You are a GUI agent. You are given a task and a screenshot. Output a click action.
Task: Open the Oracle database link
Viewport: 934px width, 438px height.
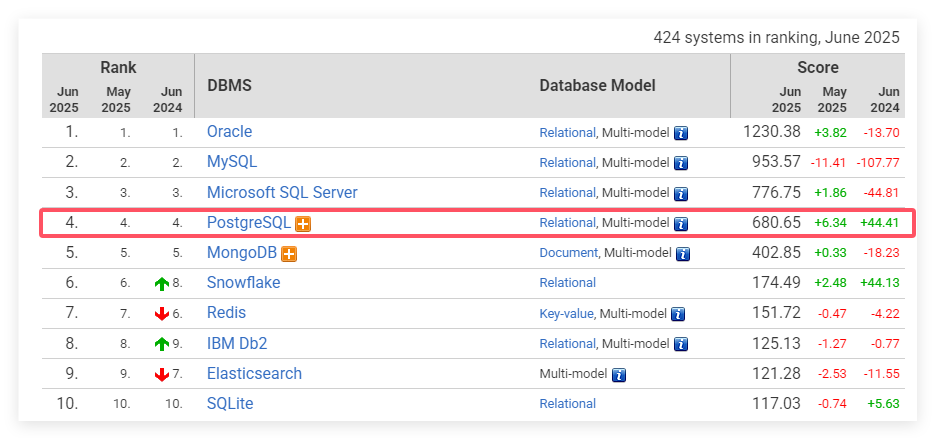[x=229, y=131]
